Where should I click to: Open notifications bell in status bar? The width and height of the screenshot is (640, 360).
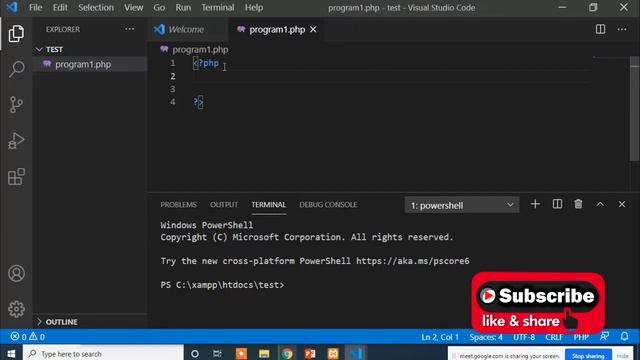point(624,337)
